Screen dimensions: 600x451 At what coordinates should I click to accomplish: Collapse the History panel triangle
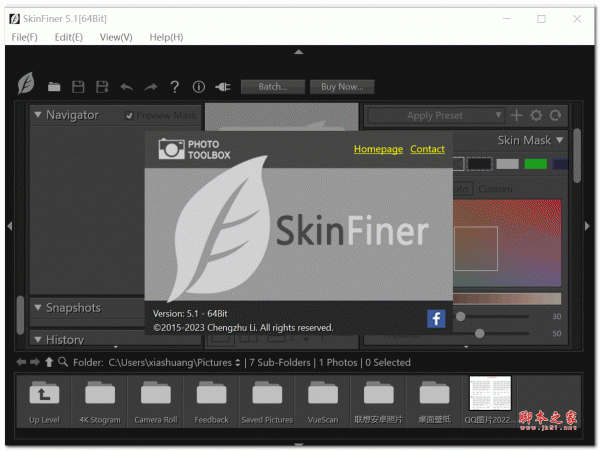pos(38,339)
